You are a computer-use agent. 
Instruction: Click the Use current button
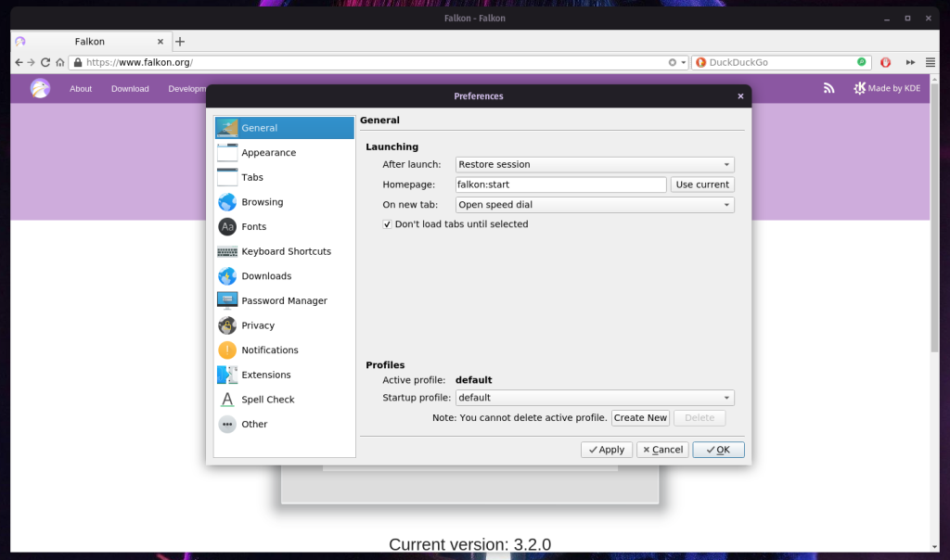coord(702,185)
